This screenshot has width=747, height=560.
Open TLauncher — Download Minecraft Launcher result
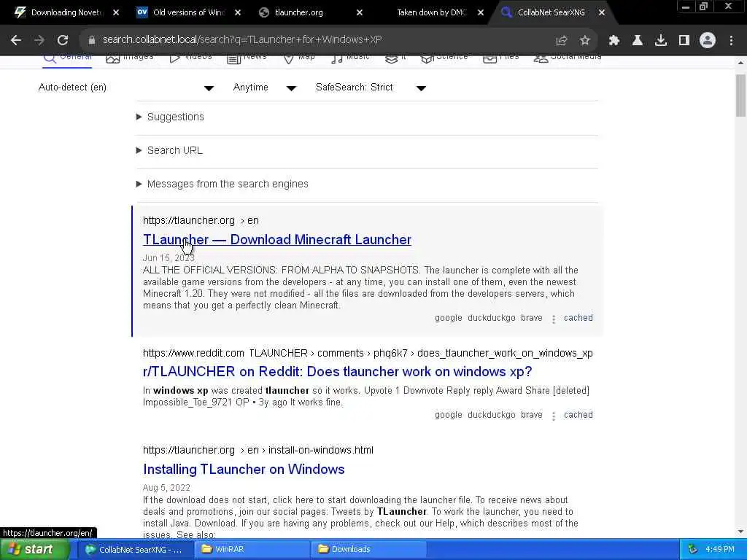(276, 239)
